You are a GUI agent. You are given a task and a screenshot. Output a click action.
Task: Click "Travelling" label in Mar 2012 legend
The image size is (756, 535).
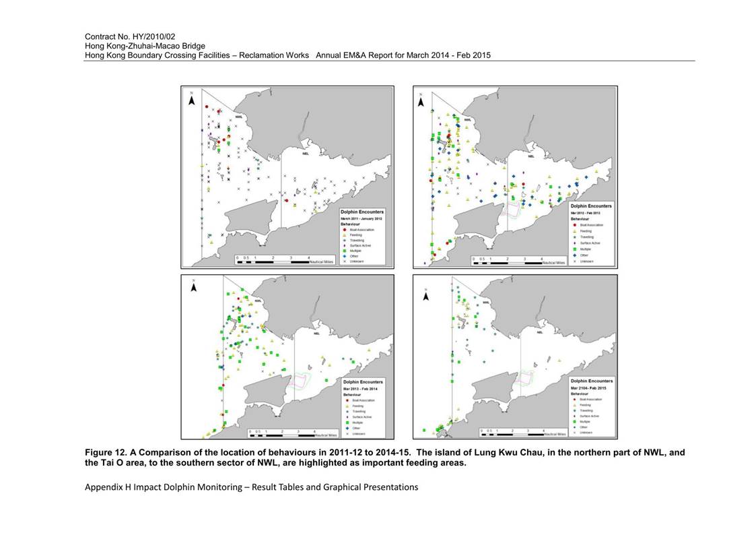(587, 237)
